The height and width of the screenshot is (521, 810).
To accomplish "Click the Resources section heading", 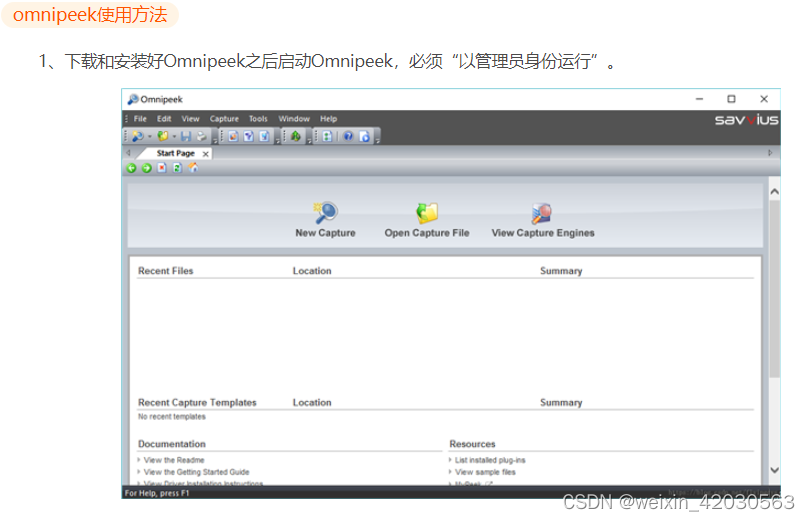I will (x=472, y=444).
